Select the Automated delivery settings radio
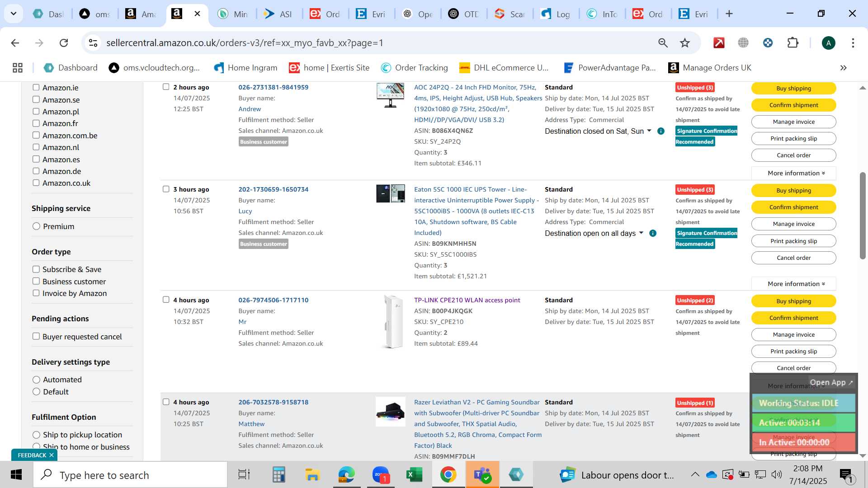The height and width of the screenshot is (488, 868). pyautogui.click(x=37, y=380)
